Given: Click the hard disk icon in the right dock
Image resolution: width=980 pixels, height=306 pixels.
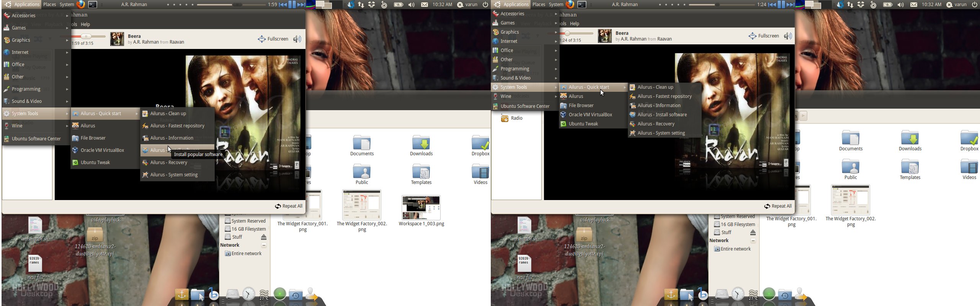Looking at the screenshot, I should (x=722, y=294).
